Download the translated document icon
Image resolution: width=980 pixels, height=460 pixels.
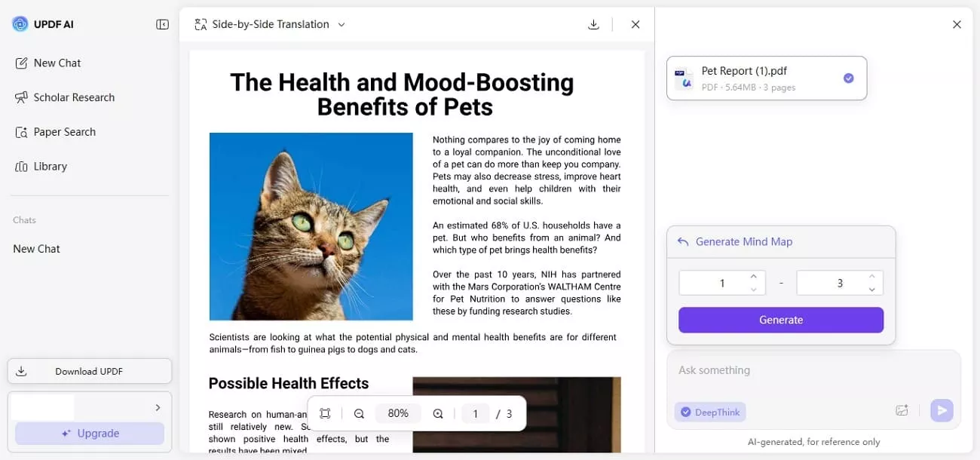coord(594,24)
